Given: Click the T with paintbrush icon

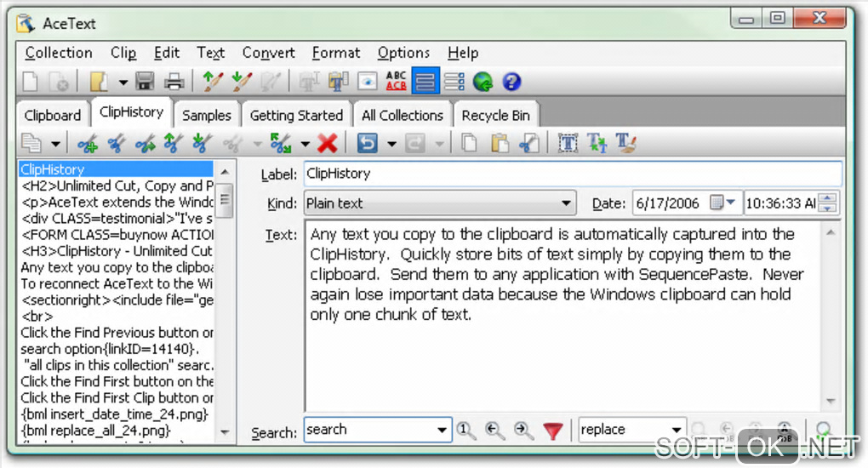Looking at the screenshot, I should [x=625, y=144].
